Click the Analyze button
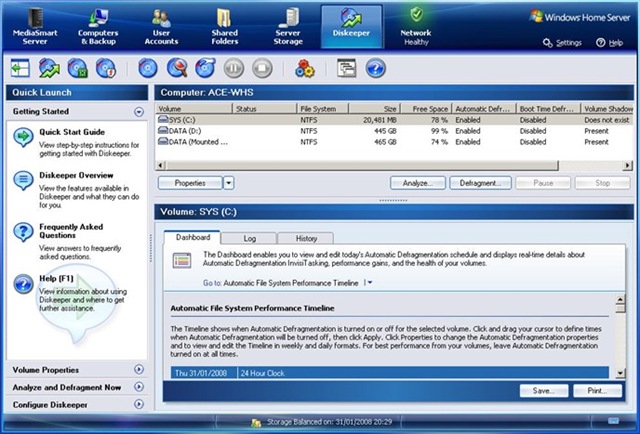640x434 pixels. pyautogui.click(x=418, y=183)
